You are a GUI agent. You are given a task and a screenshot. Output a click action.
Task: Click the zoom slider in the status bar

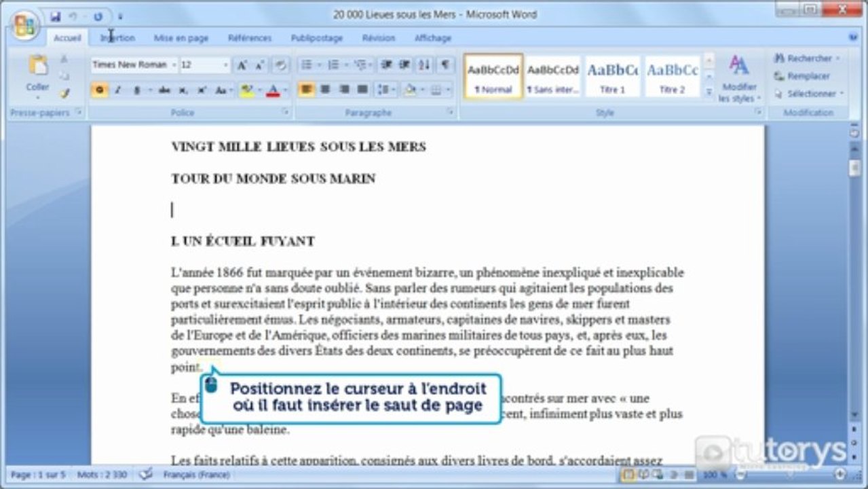(x=789, y=474)
